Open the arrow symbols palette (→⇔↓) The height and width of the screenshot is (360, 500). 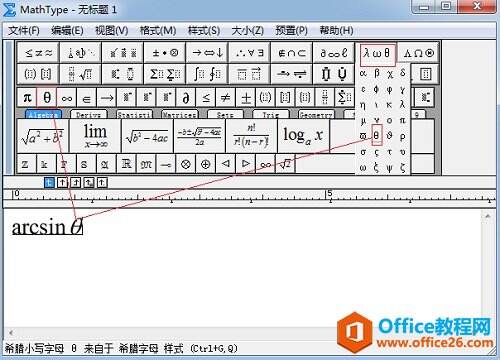207,53
